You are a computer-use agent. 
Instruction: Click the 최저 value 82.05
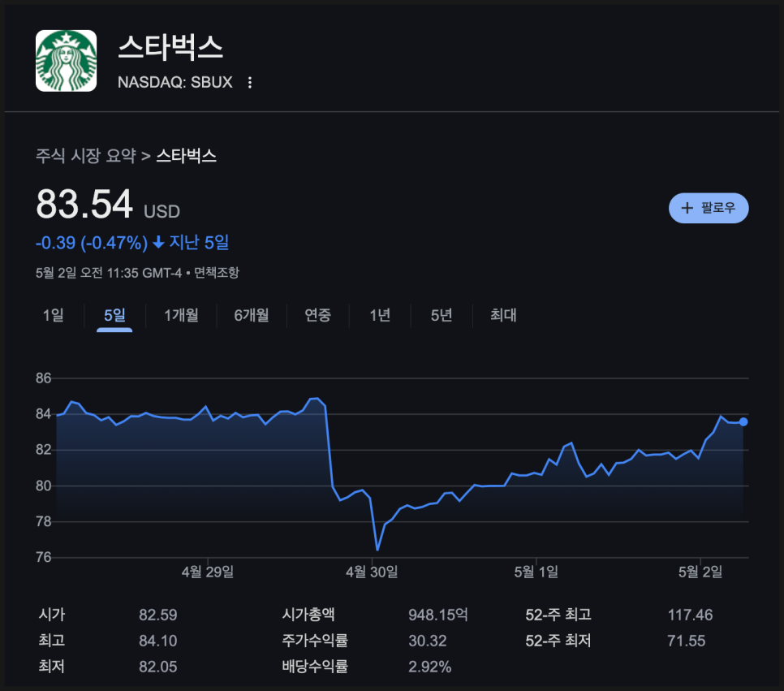pyautogui.click(x=158, y=667)
